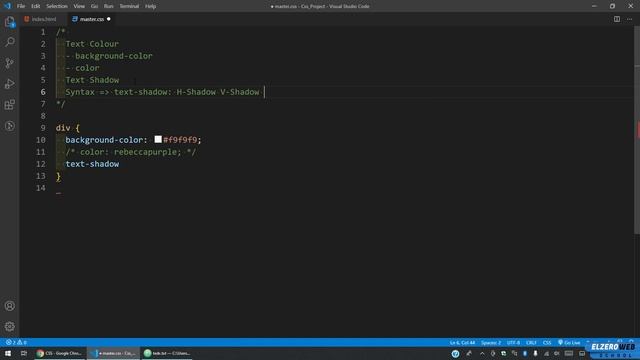Open the Run menu
Screen dimensions: 640x360
coord(108,6)
